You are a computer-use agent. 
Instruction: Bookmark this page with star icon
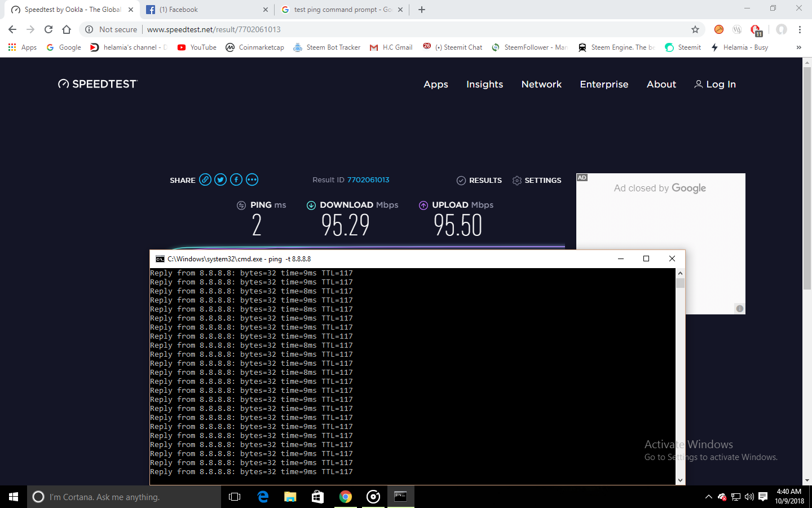pyautogui.click(x=695, y=29)
